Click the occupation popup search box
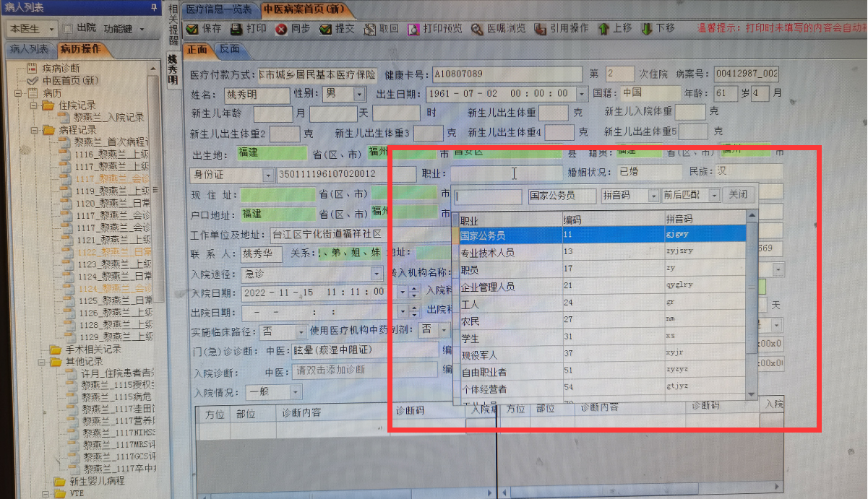This screenshot has height=499, width=868. tap(489, 196)
